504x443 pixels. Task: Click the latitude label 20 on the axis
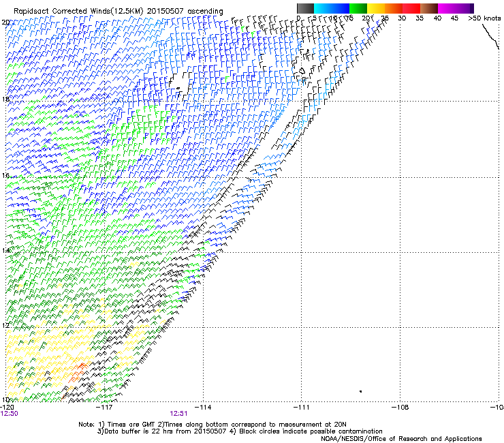pyautogui.click(x=5, y=22)
